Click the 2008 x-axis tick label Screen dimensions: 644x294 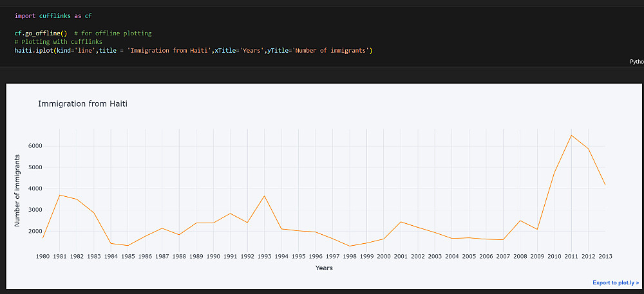520,256
